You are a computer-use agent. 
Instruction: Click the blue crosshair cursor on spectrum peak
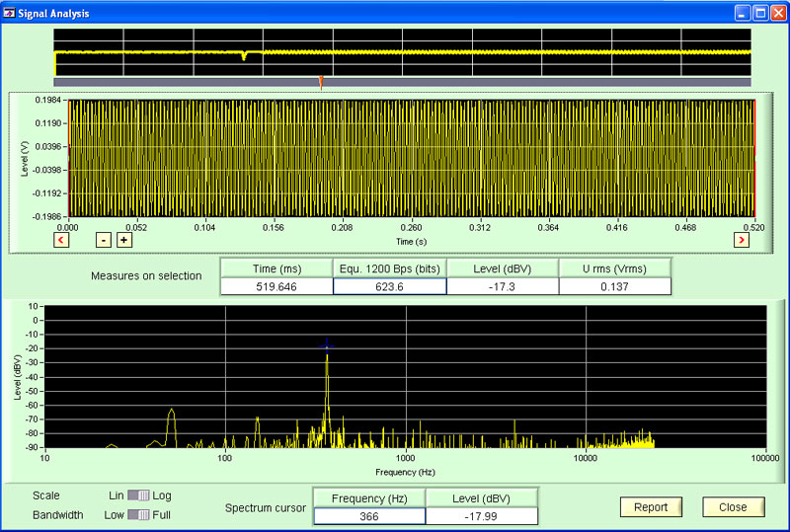point(327,346)
